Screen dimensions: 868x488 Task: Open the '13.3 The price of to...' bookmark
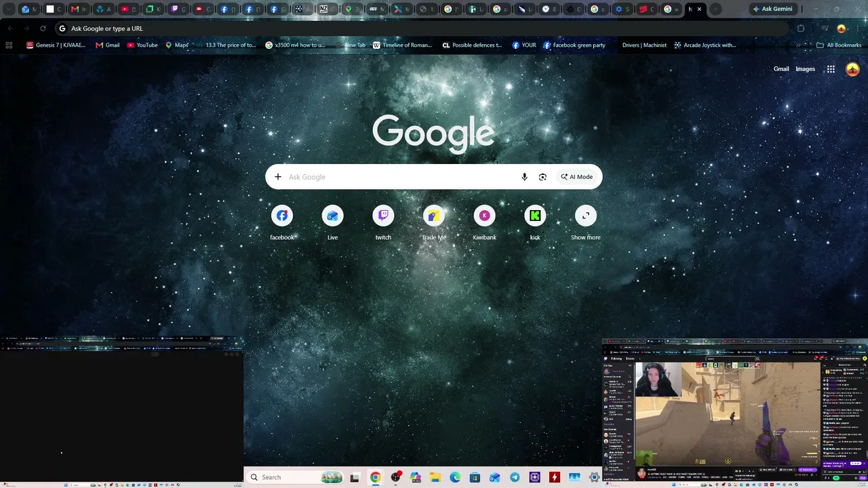[225, 45]
